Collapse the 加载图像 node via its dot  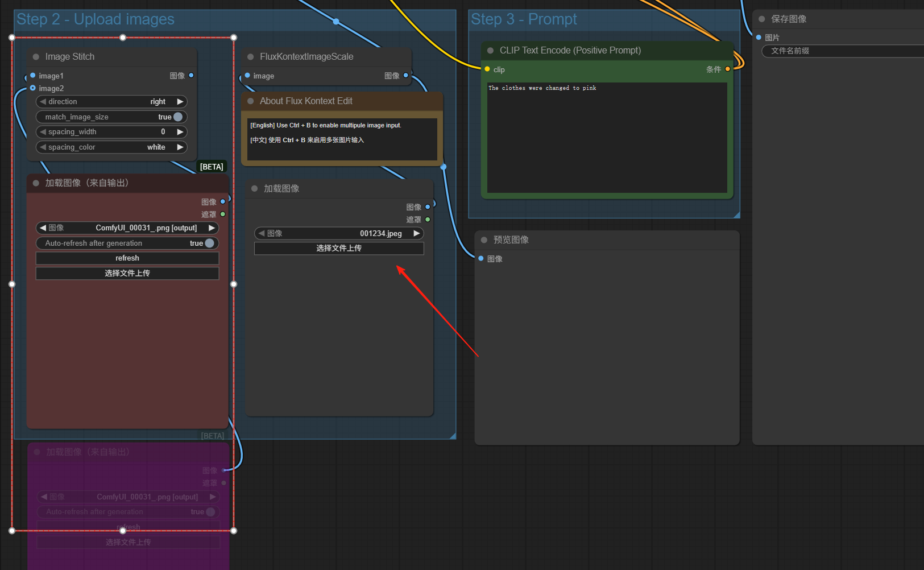click(x=254, y=188)
